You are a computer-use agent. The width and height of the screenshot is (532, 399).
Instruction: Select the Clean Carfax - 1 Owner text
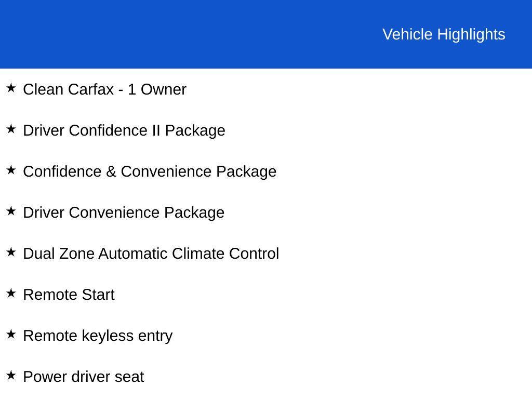tap(104, 89)
